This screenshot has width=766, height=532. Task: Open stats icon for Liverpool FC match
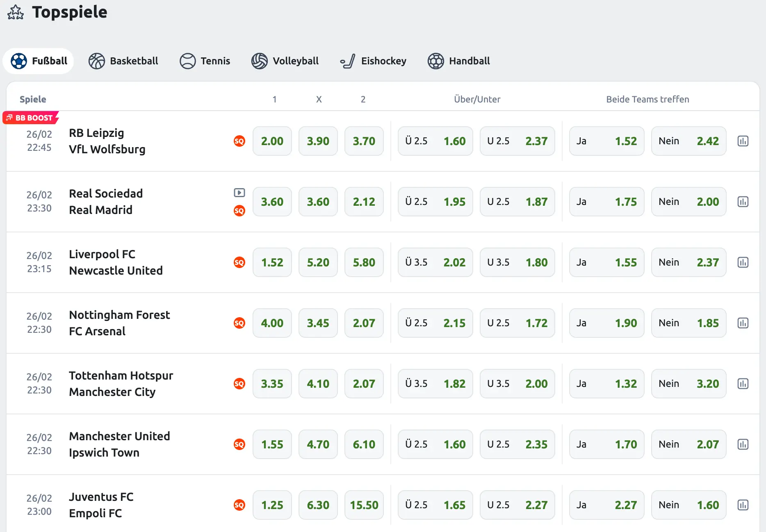tap(743, 262)
